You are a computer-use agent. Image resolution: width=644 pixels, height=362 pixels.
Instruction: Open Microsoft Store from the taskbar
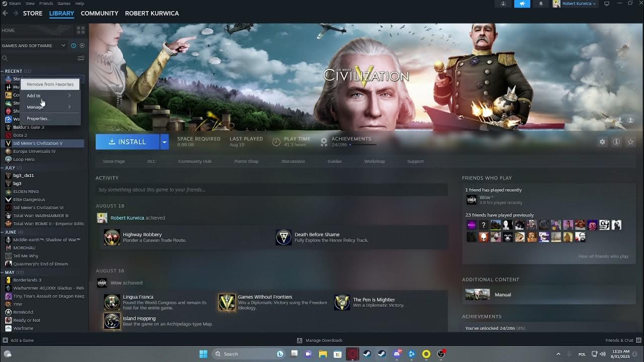pos(338,354)
